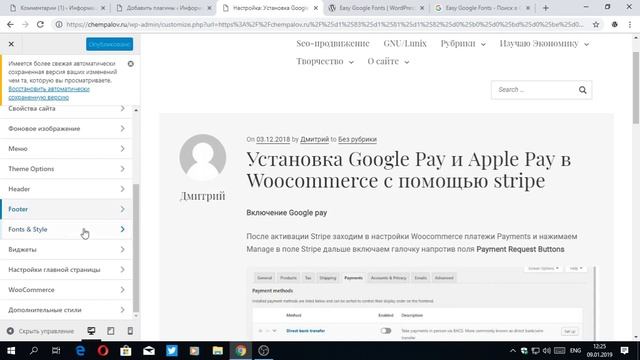Launch Edge from the taskbar
Image resolution: width=640 pixels, height=360 pixels.
coord(80,351)
